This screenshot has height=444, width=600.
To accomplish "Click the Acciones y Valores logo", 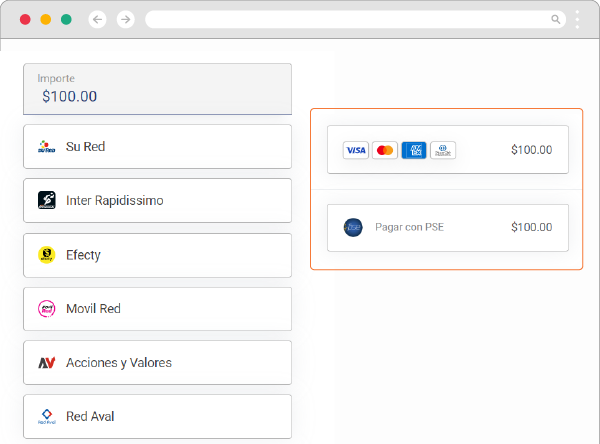I will point(46,363).
